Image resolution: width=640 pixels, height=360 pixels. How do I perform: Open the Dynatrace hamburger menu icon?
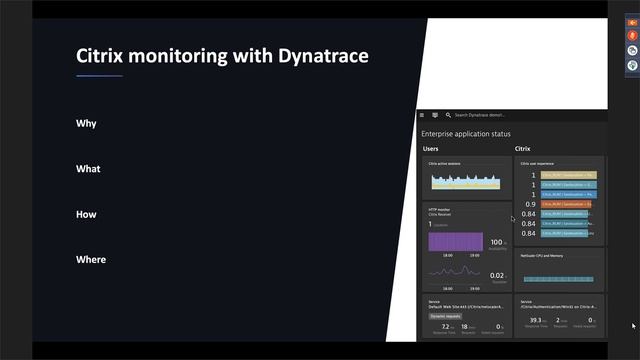pyautogui.click(x=422, y=115)
